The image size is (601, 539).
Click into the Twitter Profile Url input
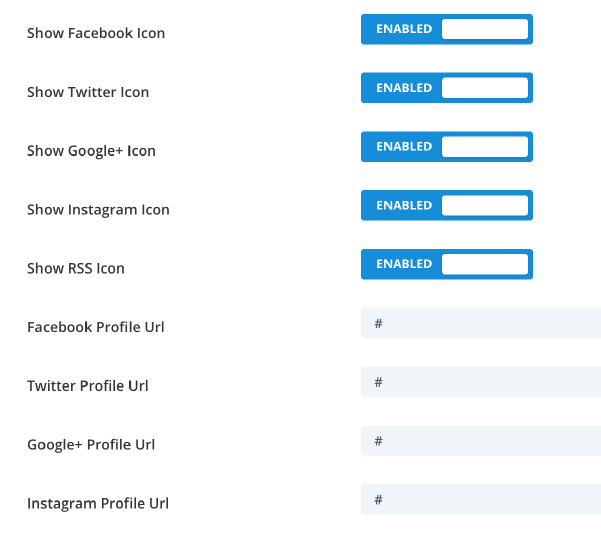tap(480, 382)
